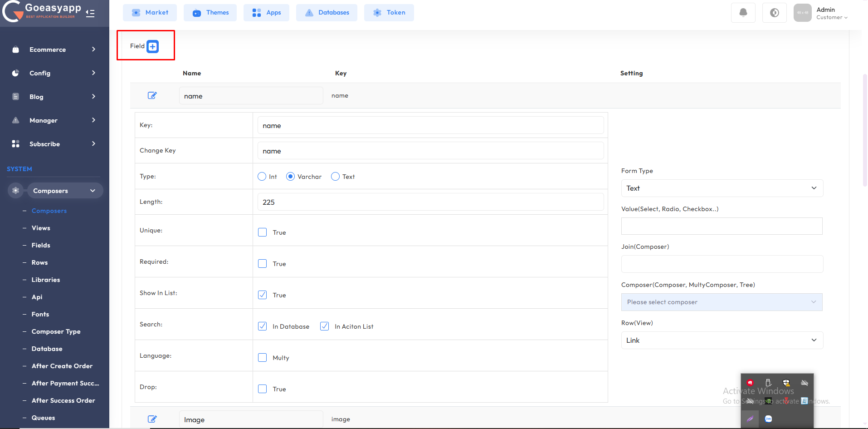The height and width of the screenshot is (429, 868).
Task: Toggle the dark mode contrast icon
Action: coord(774,13)
